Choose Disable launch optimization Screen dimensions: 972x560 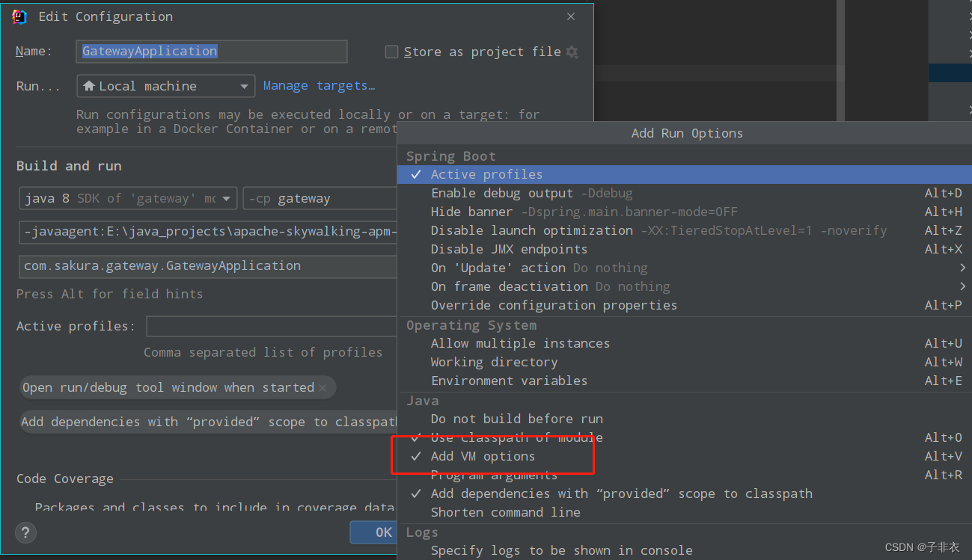tap(685, 230)
